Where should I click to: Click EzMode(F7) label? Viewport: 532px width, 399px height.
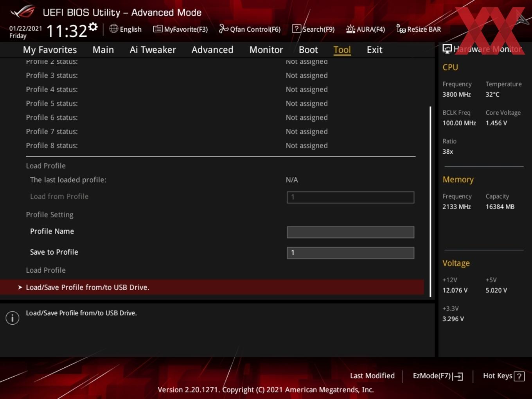pos(432,376)
